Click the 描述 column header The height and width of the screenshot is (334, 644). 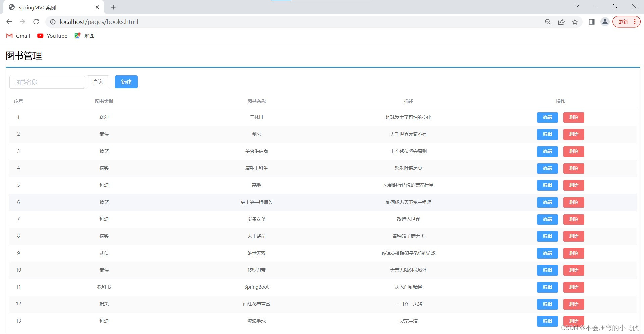tap(409, 101)
